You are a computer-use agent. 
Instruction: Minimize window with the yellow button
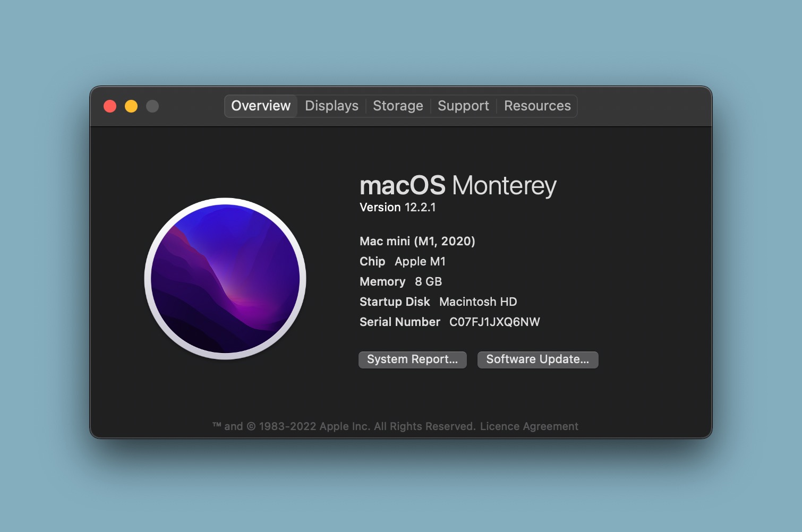(x=131, y=106)
